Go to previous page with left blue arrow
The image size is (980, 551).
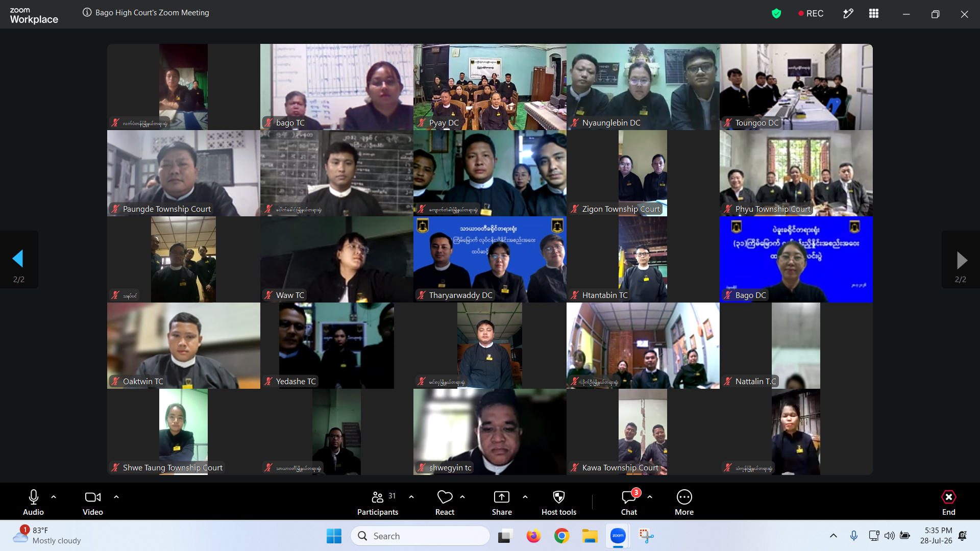(x=18, y=259)
